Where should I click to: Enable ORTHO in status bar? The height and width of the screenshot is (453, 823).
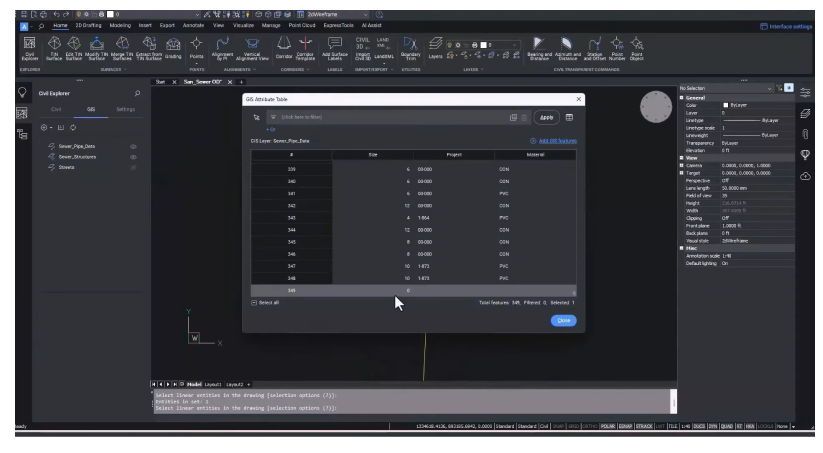(x=590, y=426)
